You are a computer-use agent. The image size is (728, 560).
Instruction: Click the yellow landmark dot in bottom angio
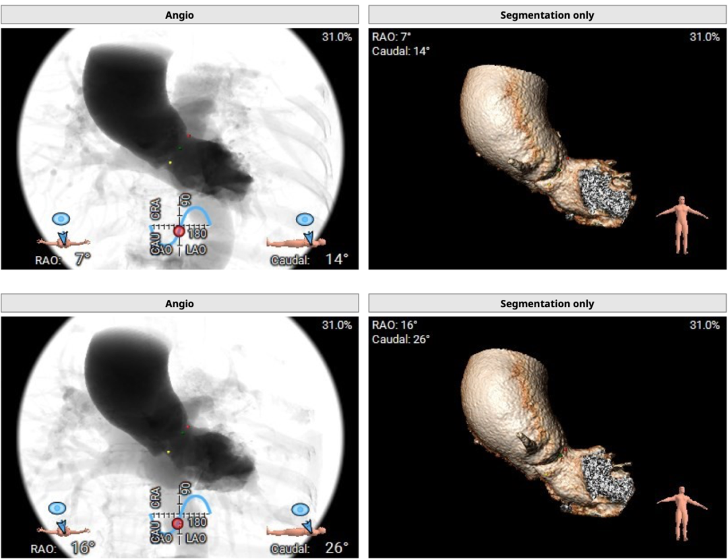click(x=169, y=452)
